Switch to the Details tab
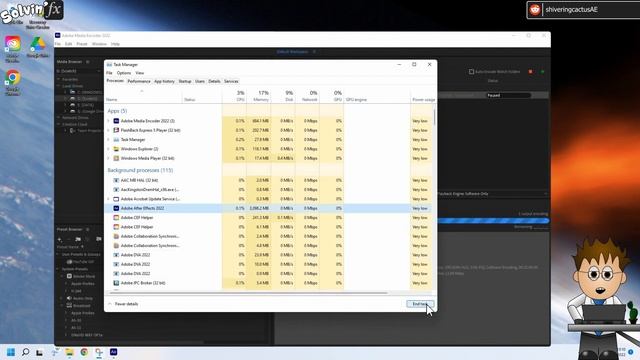Screen dimensions: 640x360 214,81
